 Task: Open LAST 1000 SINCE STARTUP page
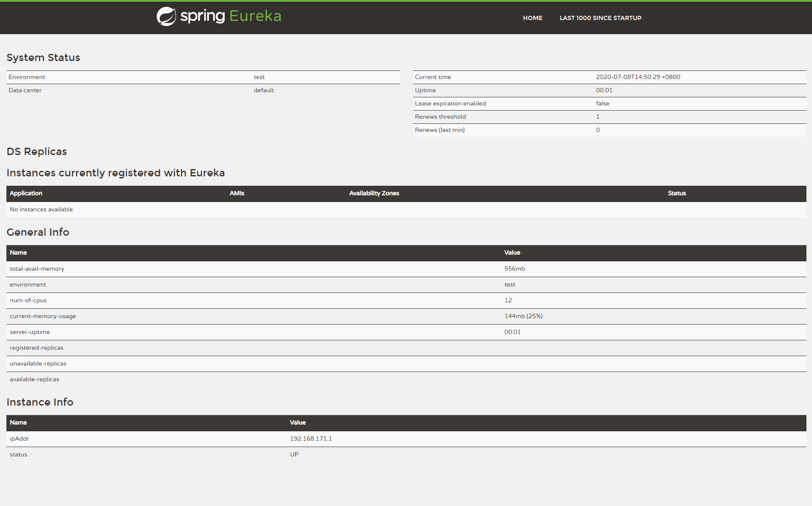pos(601,18)
